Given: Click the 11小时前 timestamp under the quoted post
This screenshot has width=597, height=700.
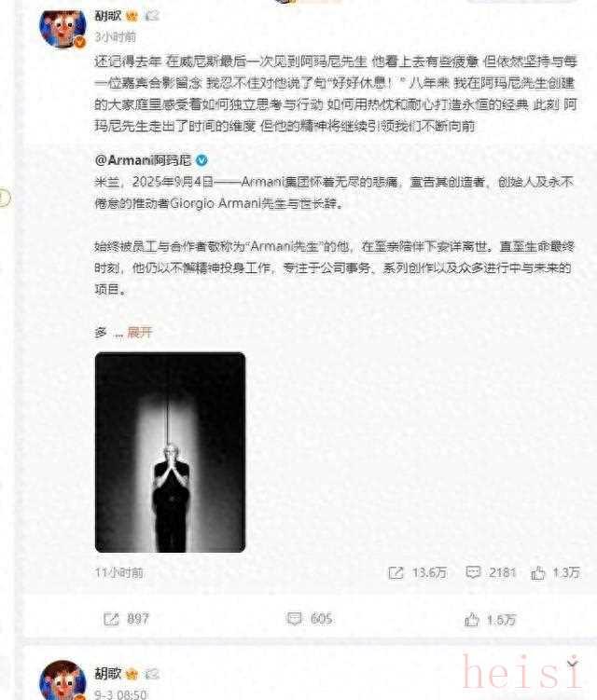Looking at the screenshot, I should 118,572.
